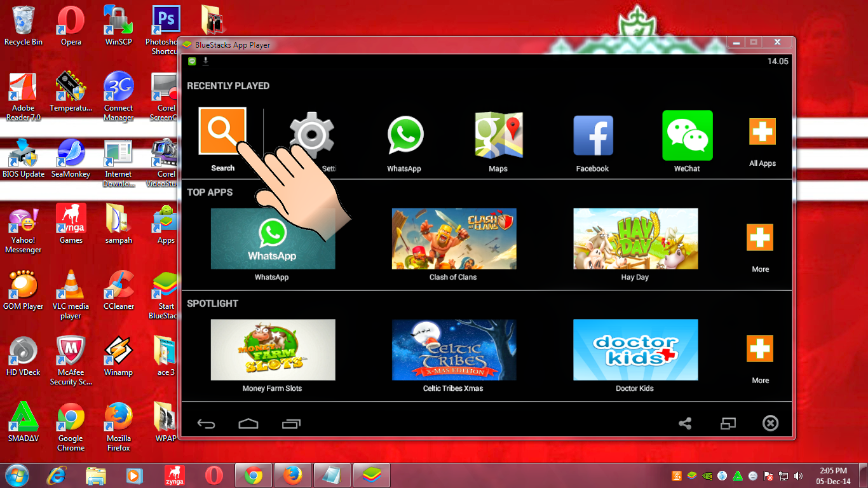Switch to Firefox window in taskbar
This screenshot has height=488, width=868.
[x=292, y=475]
